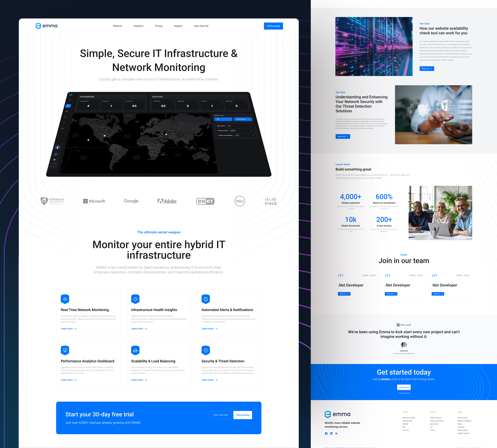Click the code icon on a .Net Developer card
The height and width of the screenshot is (448, 497).
click(x=341, y=276)
